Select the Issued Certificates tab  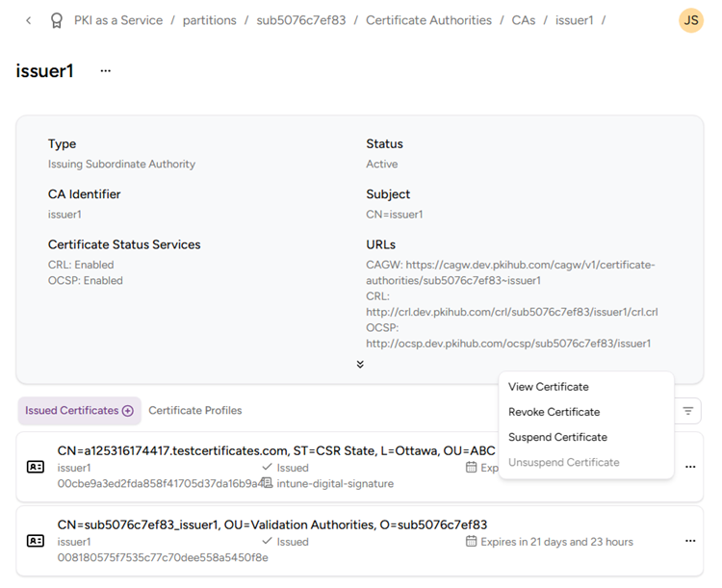point(72,411)
